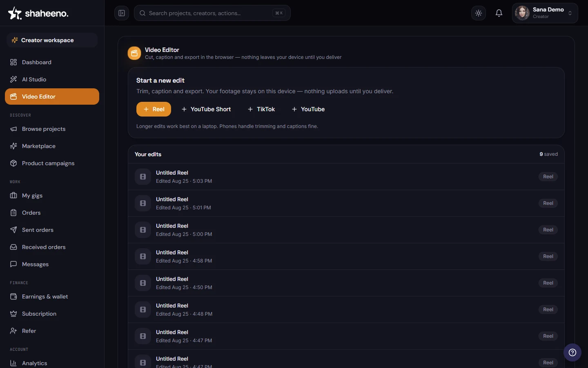The width and height of the screenshot is (588, 368).
Task: Open Messages
Action: coord(52,264)
